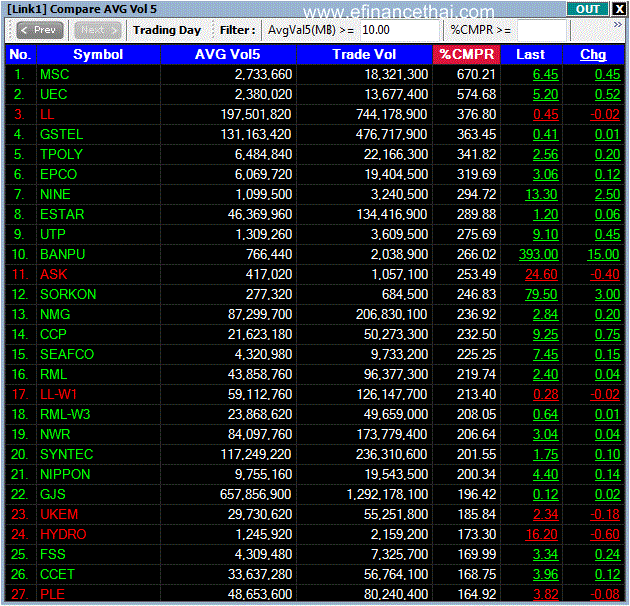Click the Chg column header link
This screenshot has width=630, height=606.
593,54
